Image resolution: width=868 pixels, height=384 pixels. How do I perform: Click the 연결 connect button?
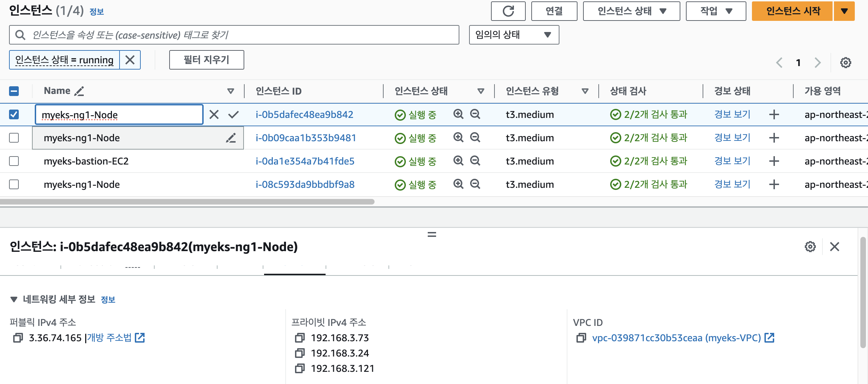click(554, 11)
